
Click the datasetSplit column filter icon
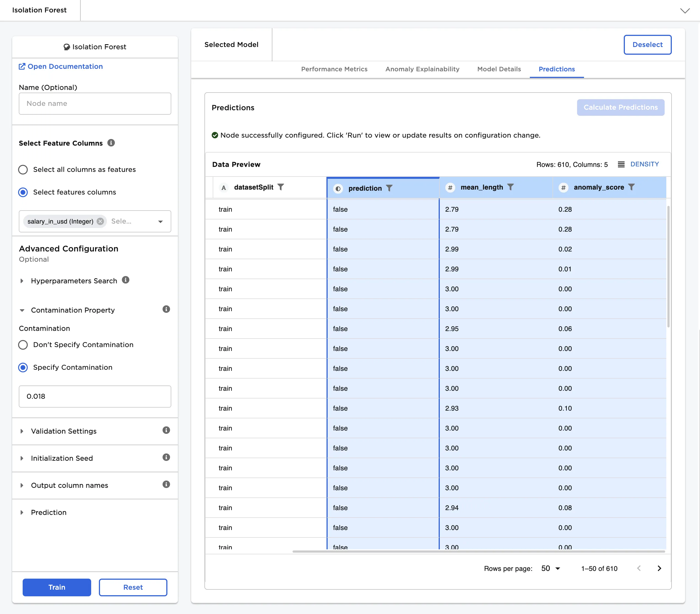(x=280, y=187)
